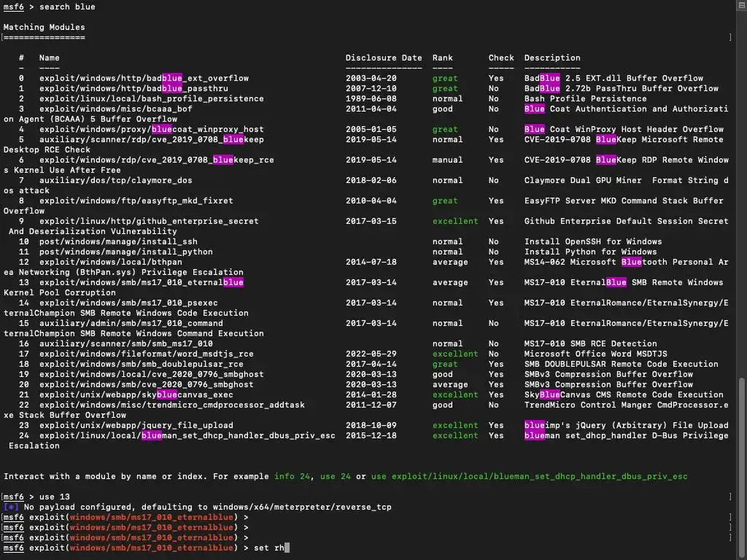Click exploit/windows/misc/bcaaa_bof module name

(x=116, y=109)
